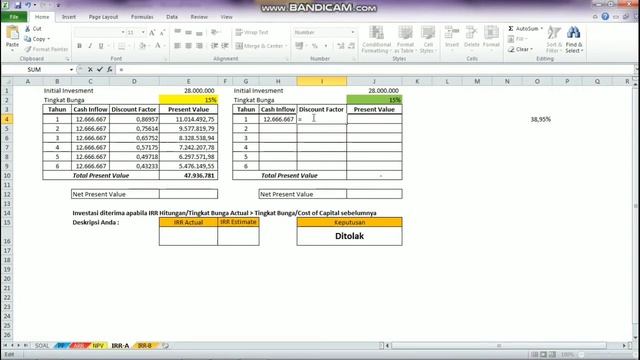Click the Format cells icon
This screenshot has width=640, height=360.
click(x=491, y=33)
